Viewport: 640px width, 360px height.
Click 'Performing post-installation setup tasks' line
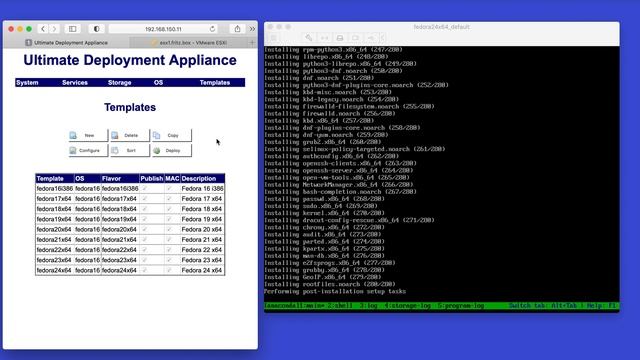pyautogui.click(x=335, y=291)
